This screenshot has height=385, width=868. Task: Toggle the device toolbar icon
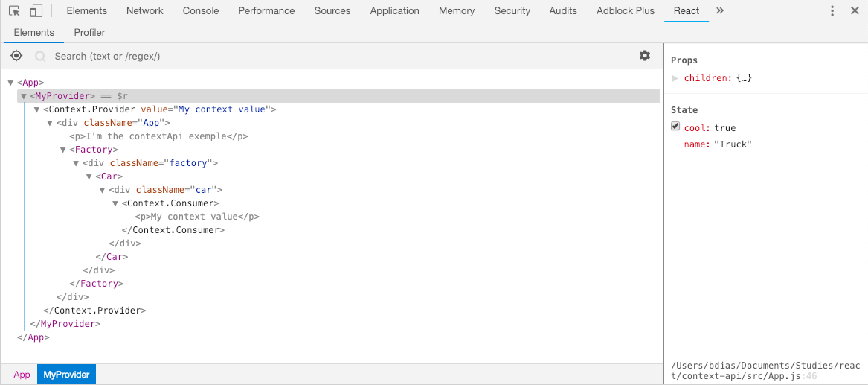click(x=36, y=11)
